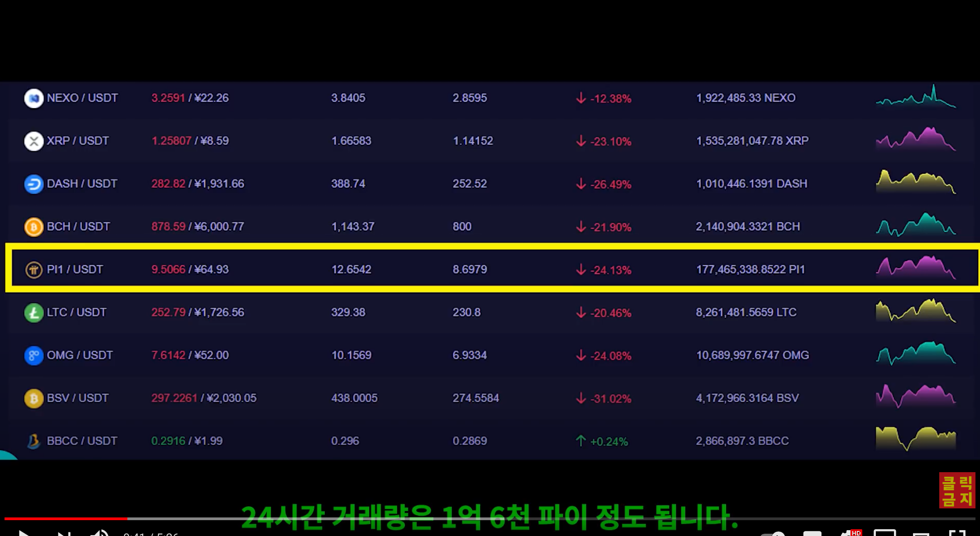980x536 pixels.
Task: Click the DASH coin logo icon
Action: [34, 184]
